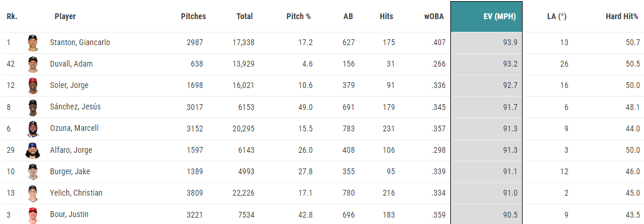Click Jesús Sánchez's headshot thumbnail
This screenshot has width=644, height=224.
tap(33, 107)
